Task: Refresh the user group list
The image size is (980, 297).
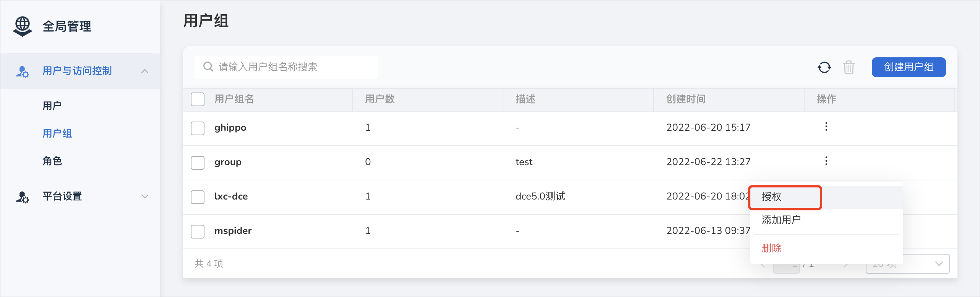Action: pyautogui.click(x=824, y=68)
